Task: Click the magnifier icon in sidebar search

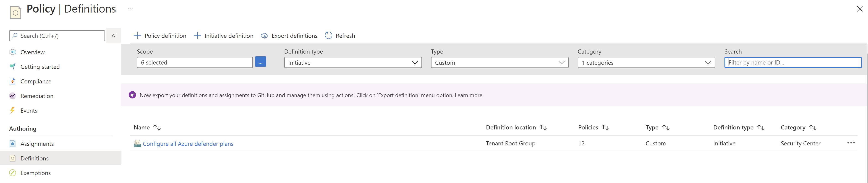Action: [15, 35]
